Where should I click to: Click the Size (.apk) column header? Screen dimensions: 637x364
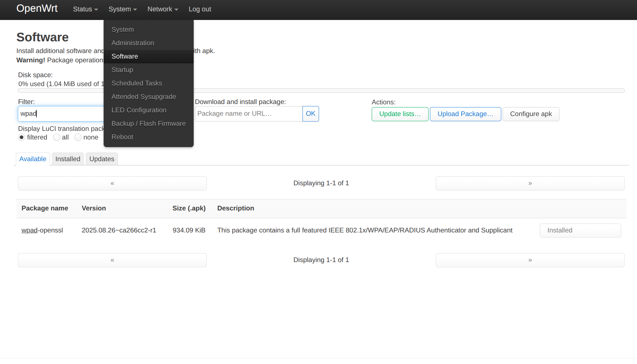coord(189,208)
